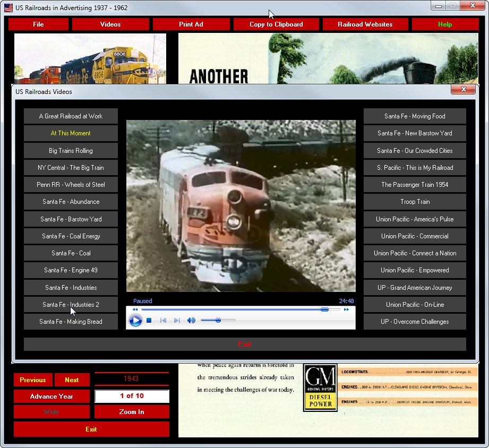The image size is (489, 448).
Task: Mute the video using speaker icon
Action: pos(191,320)
